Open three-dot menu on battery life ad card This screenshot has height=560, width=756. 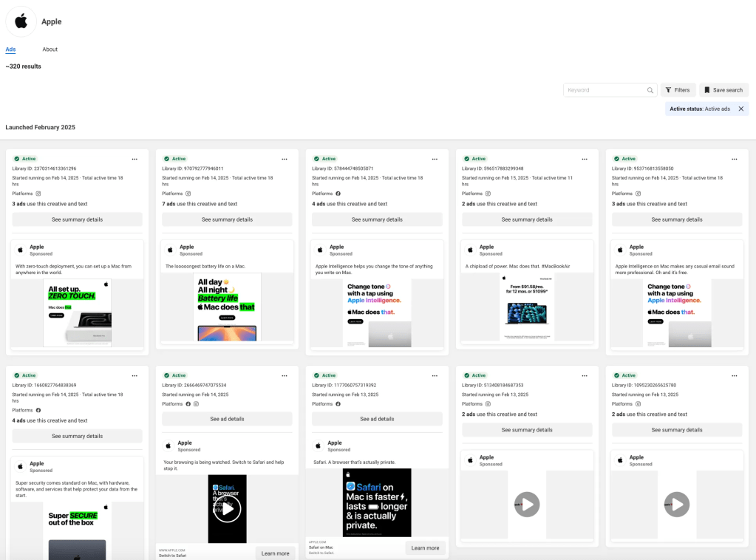pyautogui.click(x=285, y=159)
